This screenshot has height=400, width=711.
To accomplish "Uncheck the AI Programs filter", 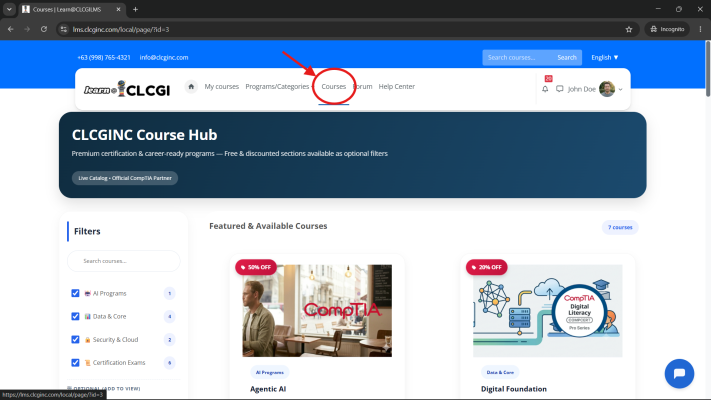I will click(x=75, y=293).
